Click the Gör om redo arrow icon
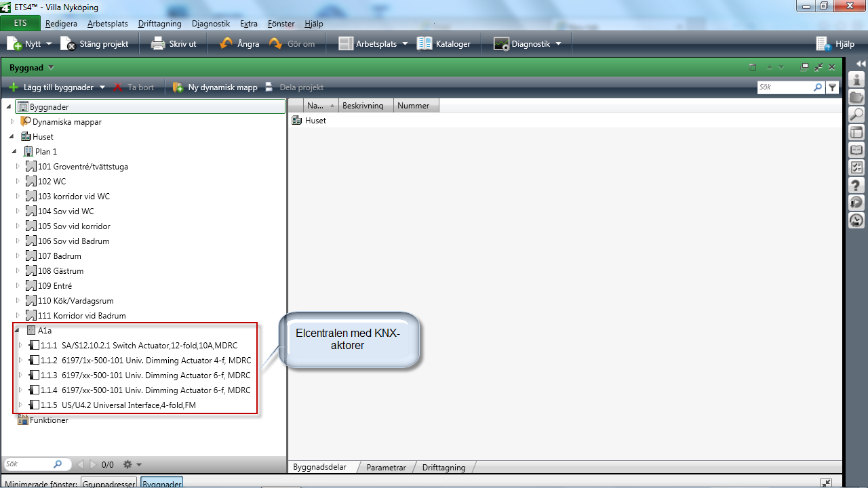 point(275,44)
